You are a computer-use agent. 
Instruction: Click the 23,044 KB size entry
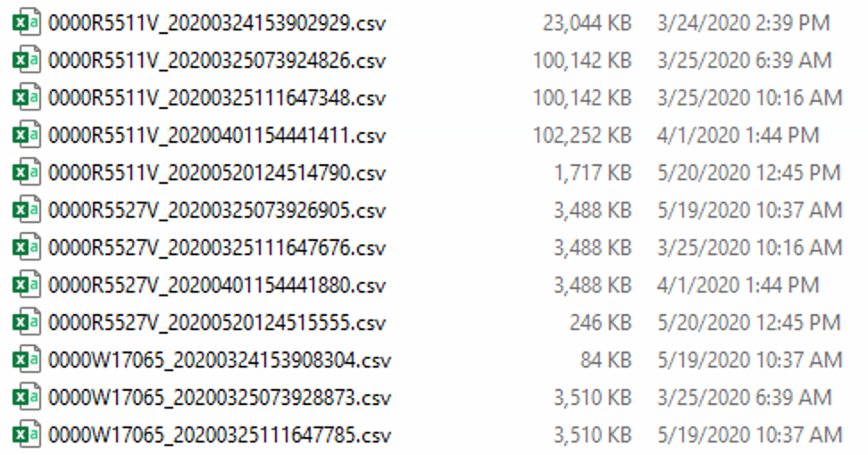587,22
